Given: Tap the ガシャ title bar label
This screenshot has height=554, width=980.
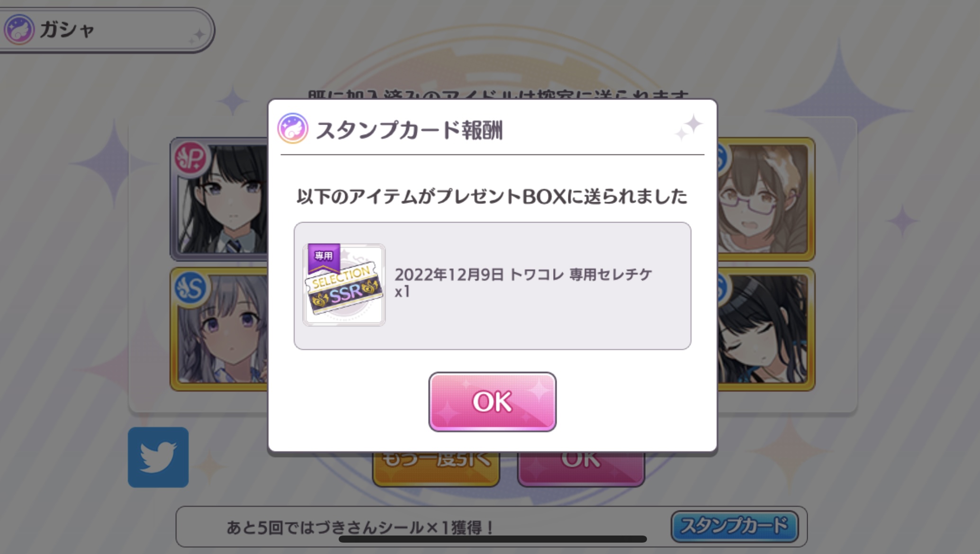Looking at the screenshot, I should pyautogui.click(x=67, y=30).
